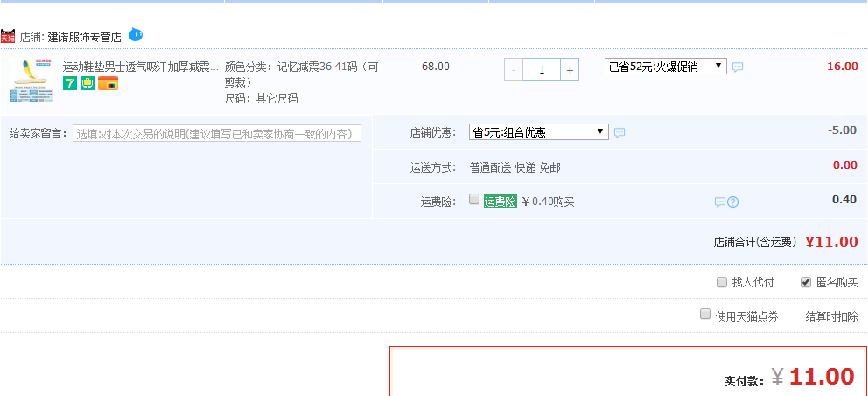The height and width of the screenshot is (396, 868).
Task: Click the 给卖家留言 seller message input field
Action: (216, 133)
